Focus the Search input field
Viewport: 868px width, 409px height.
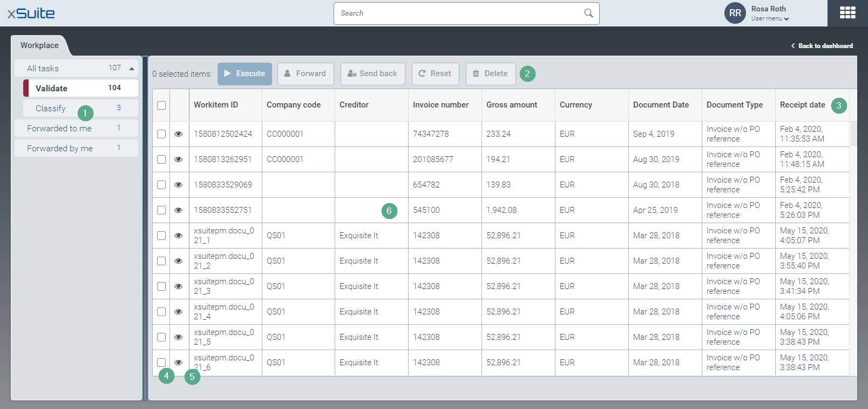459,13
